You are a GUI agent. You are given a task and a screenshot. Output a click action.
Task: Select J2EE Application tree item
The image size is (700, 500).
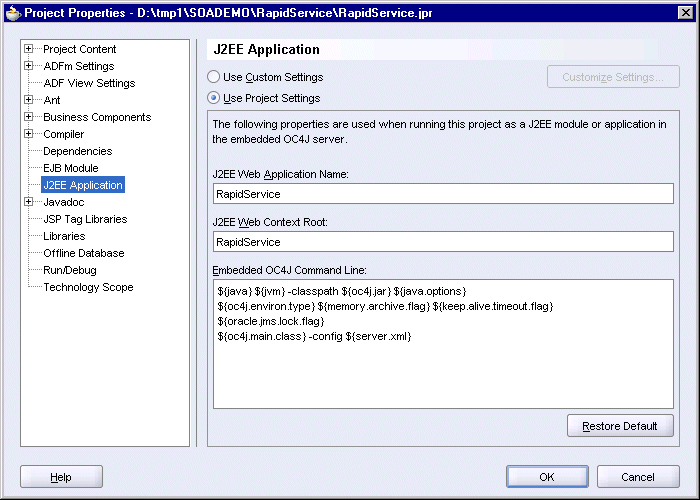(x=83, y=185)
